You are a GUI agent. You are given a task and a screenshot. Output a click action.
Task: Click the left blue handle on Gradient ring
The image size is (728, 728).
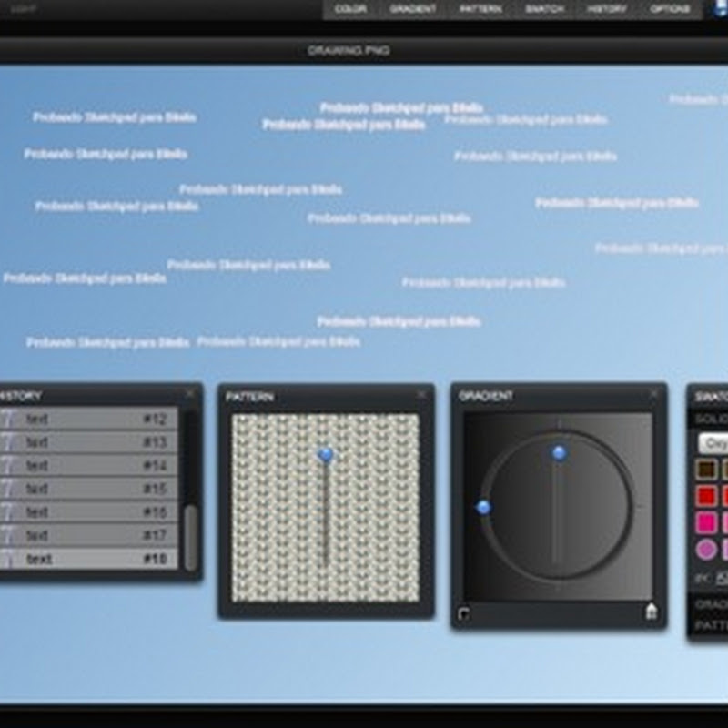point(484,508)
